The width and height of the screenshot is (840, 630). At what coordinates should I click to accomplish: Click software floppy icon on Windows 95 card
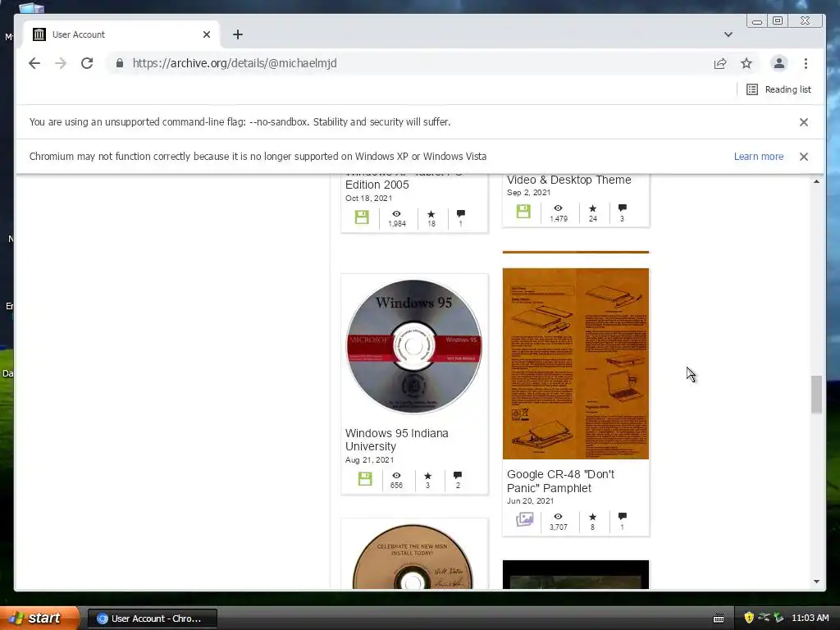pos(365,479)
